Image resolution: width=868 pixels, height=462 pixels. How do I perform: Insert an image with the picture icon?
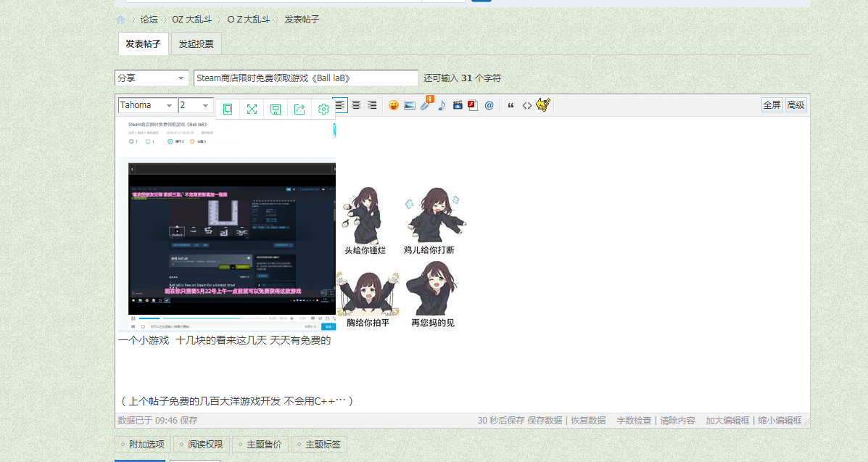(410, 105)
